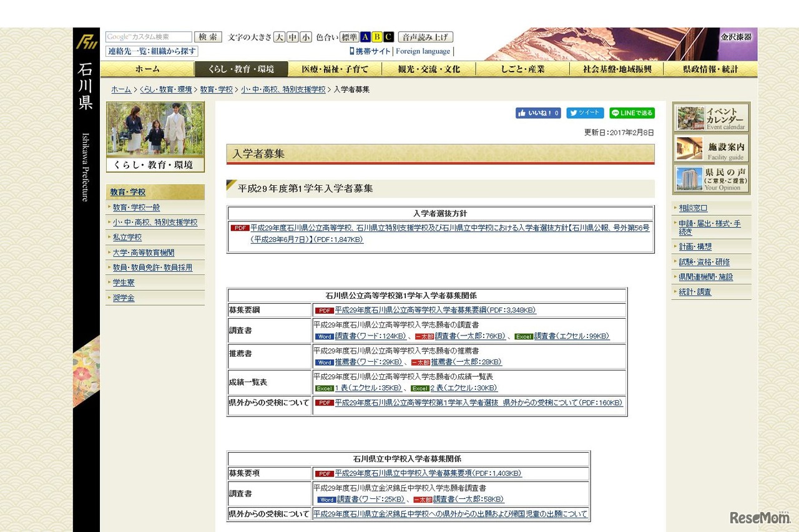Expand the 相談窓口 sidebar entry arrow
Screen dimensions: 799x532
coord(674,208)
